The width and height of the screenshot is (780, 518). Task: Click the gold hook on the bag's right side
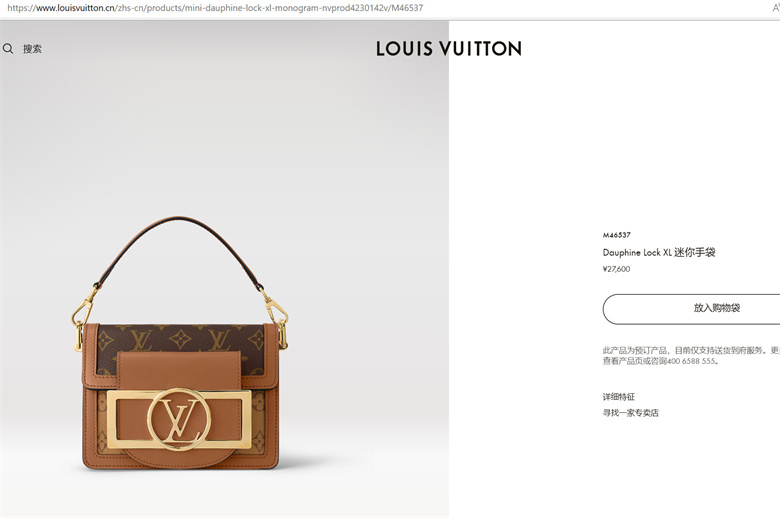[275, 316]
